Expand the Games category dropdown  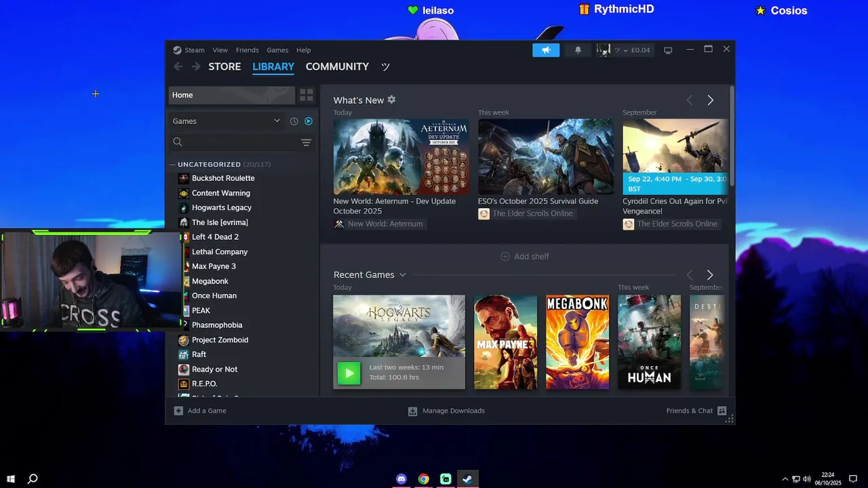226,121
